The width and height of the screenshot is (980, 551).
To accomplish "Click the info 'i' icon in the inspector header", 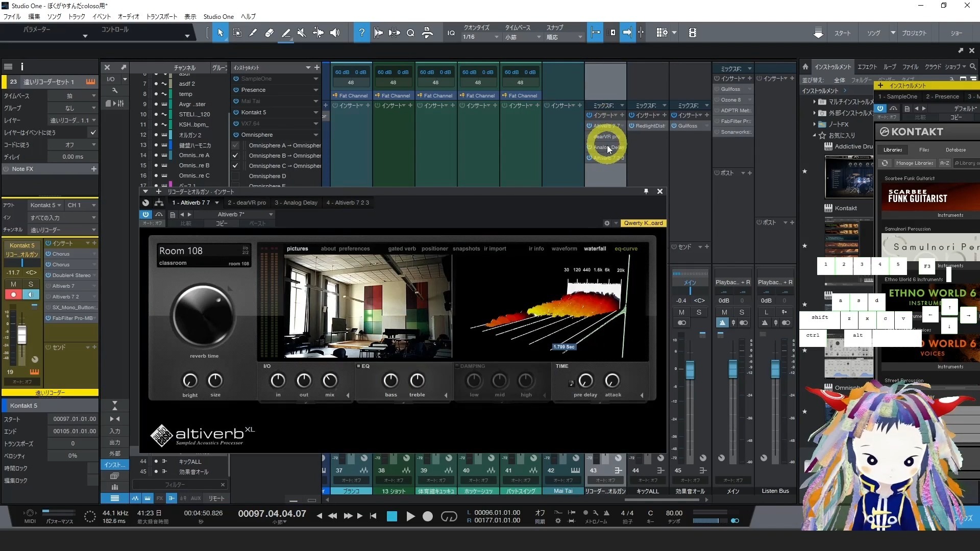I will pyautogui.click(x=22, y=66).
